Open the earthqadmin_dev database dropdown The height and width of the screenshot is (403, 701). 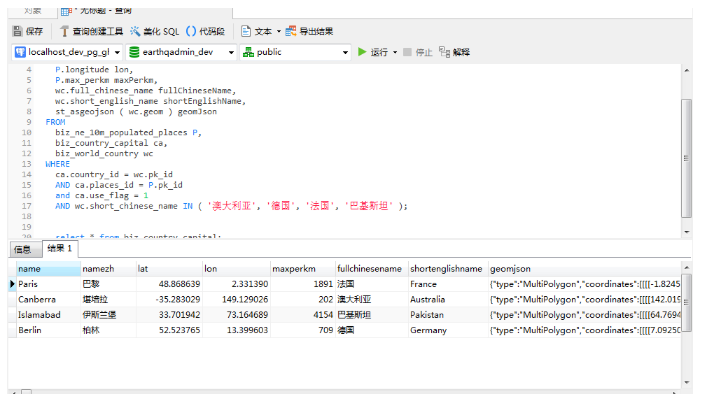(x=231, y=52)
